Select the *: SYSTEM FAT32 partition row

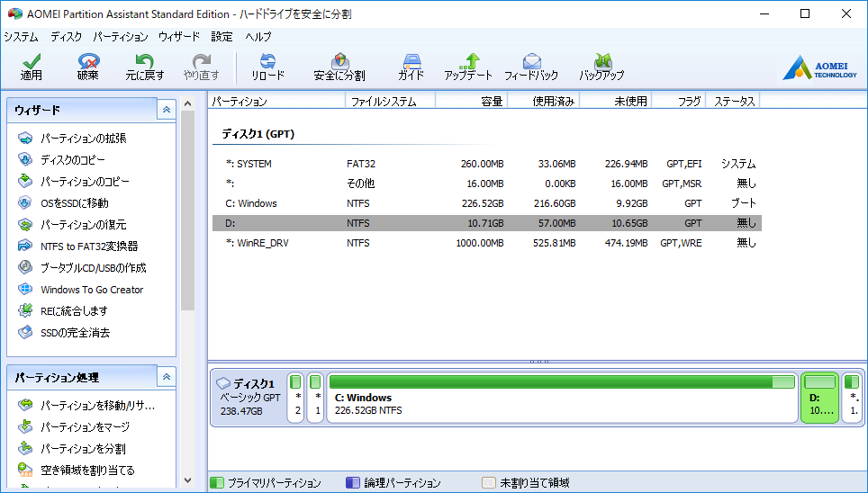point(487,164)
